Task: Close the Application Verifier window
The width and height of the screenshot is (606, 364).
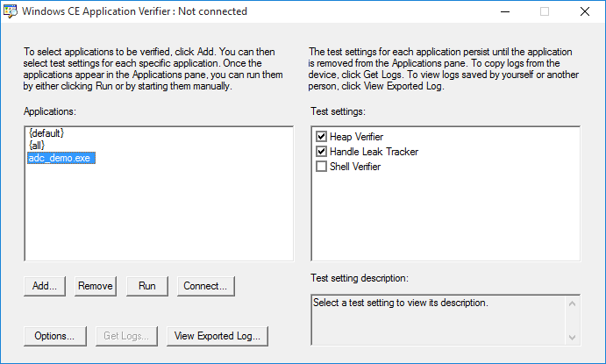Action: click(585, 11)
